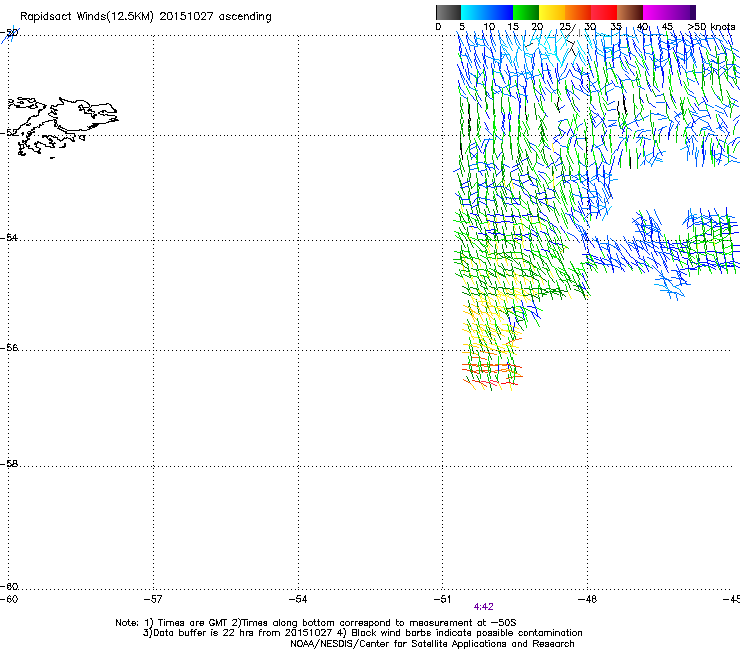
Task: Click the magenta 40-45 knots legend segment
Action: [656, 12]
